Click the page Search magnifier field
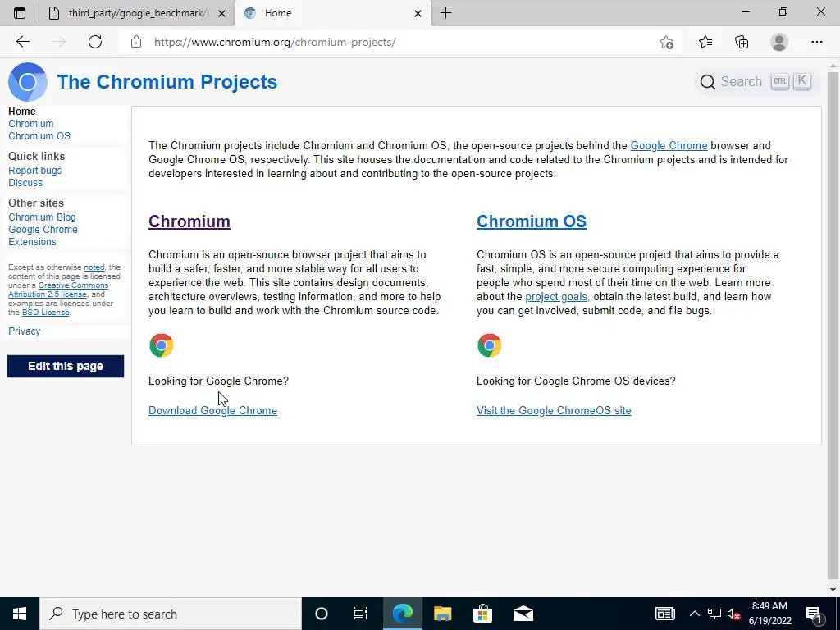Viewport: 840px width, 630px height. pyautogui.click(x=756, y=81)
